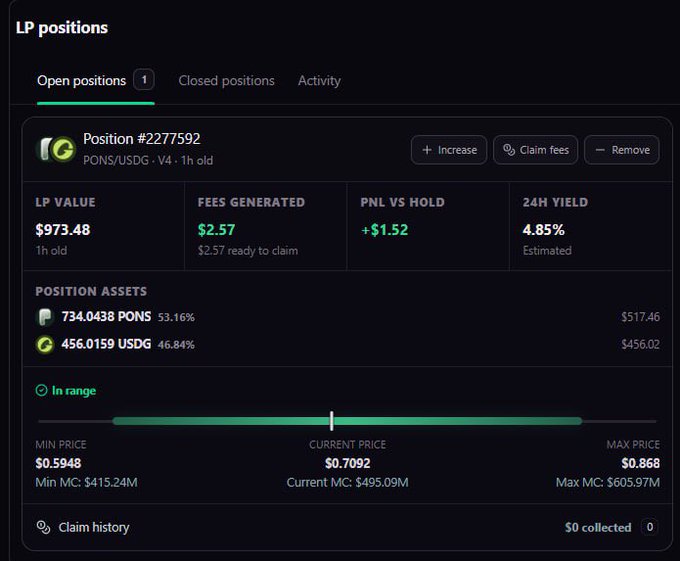Click '$2.57 ready to claim' text
The width and height of the screenshot is (680, 561).
point(248,251)
